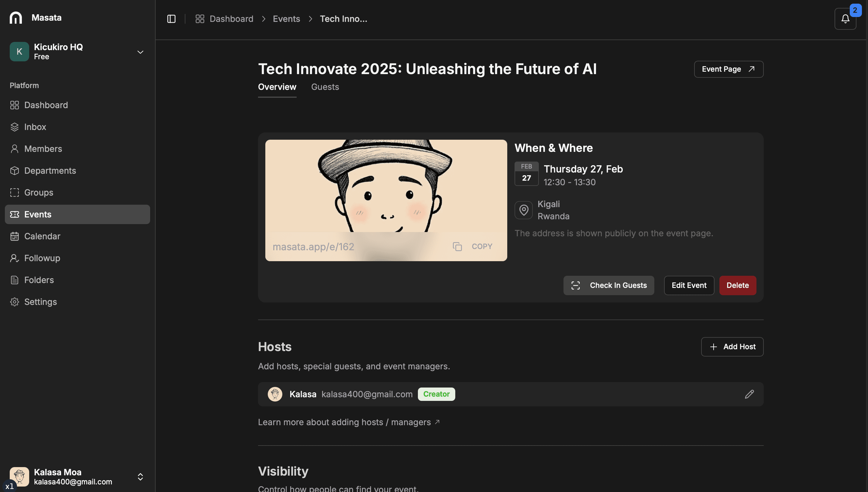868x492 pixels.
Task: Toggle the sidebar collapse icon
Action: pos(171,19)
